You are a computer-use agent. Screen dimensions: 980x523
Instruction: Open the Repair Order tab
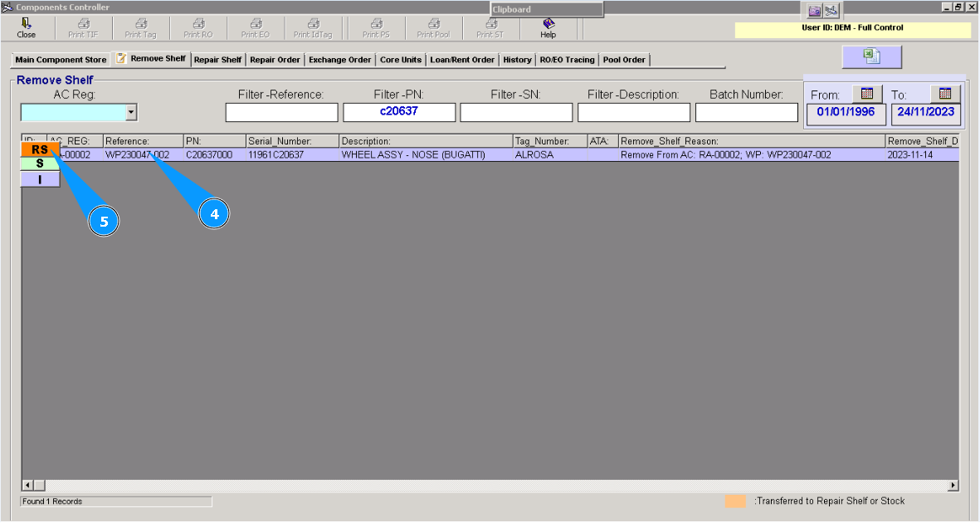point(275,60)
